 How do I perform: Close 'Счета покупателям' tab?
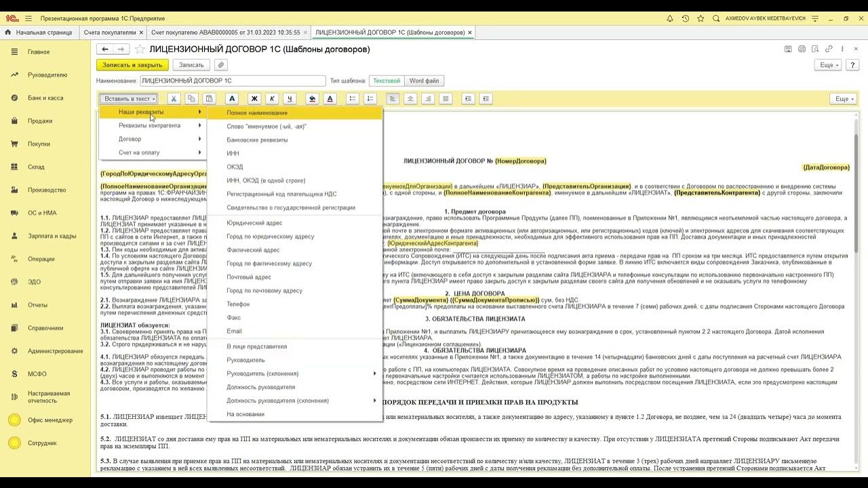[141, 32]
